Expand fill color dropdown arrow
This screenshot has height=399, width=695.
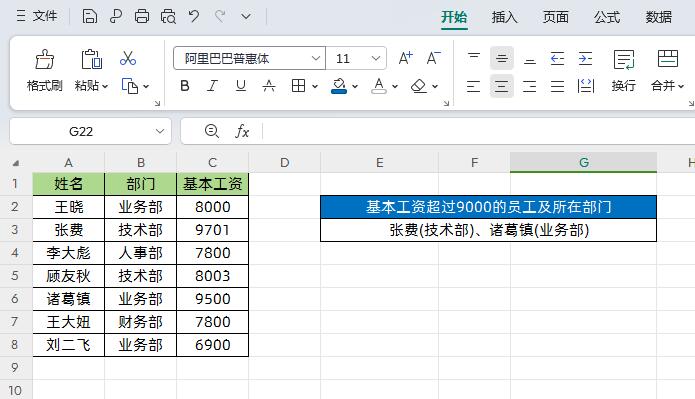pyautogui.click(x=355, y=86)
